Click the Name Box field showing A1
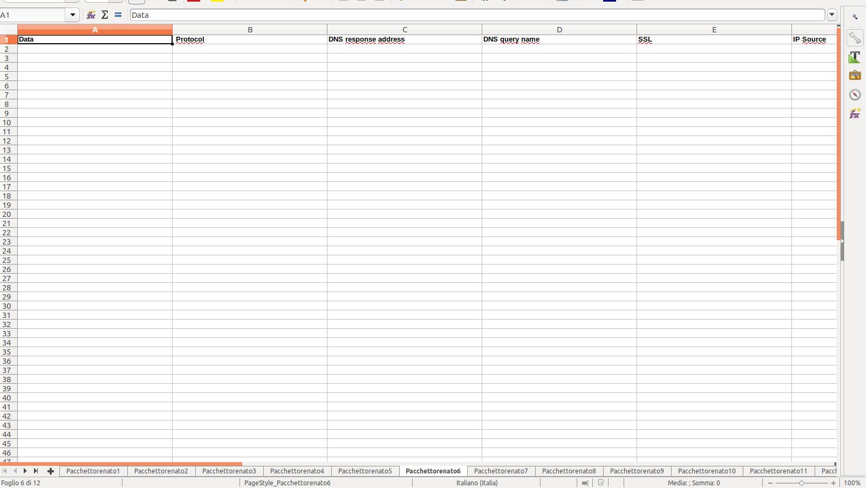Viewport: 868px width, 488px height. 33,15
